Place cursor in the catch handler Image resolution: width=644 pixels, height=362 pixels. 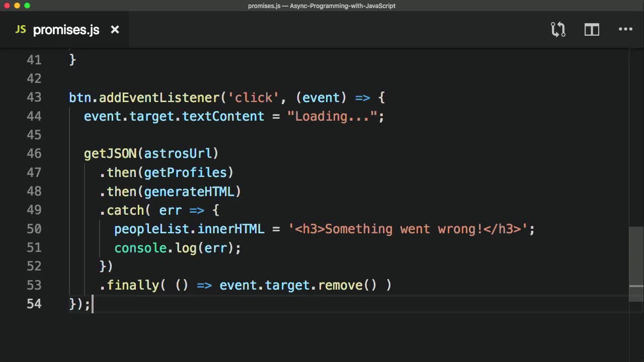(126, 210)
